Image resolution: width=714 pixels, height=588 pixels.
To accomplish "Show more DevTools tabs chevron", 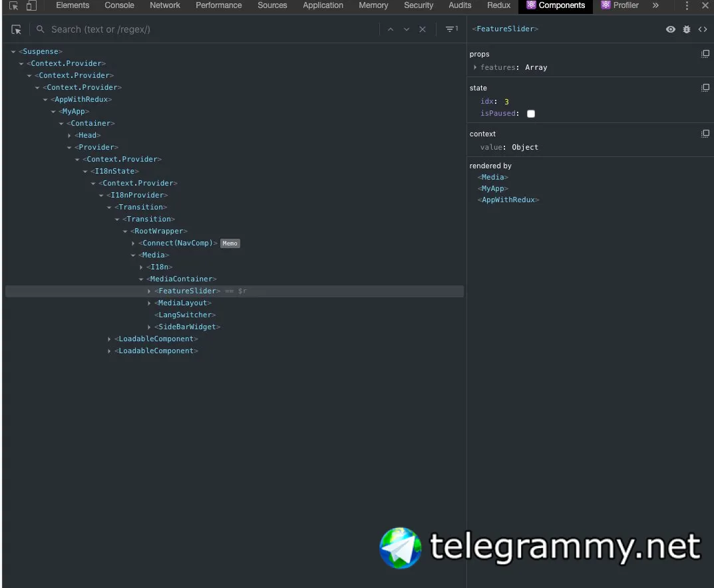I will point(655,5).
